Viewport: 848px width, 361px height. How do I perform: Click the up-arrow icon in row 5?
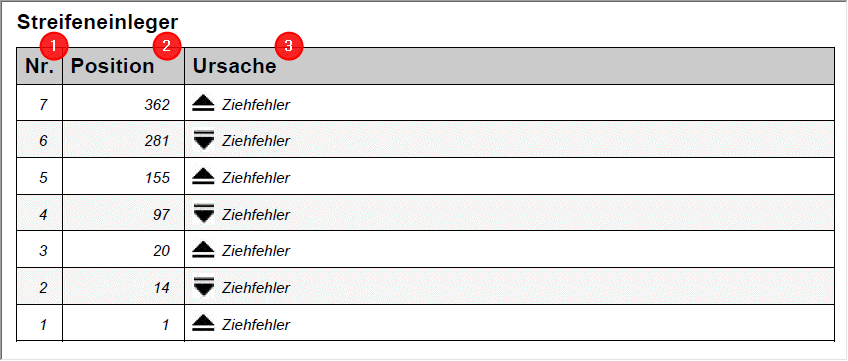tap(203, 177)
